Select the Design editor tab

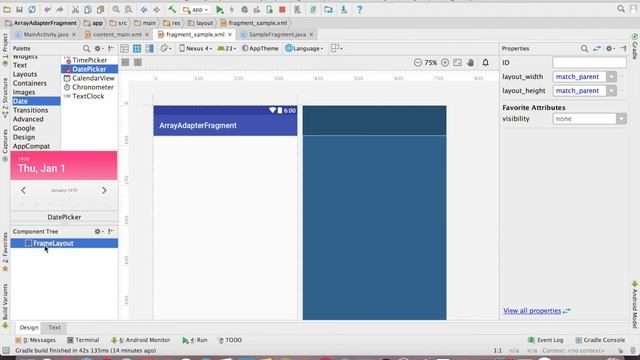click(29, 327)
